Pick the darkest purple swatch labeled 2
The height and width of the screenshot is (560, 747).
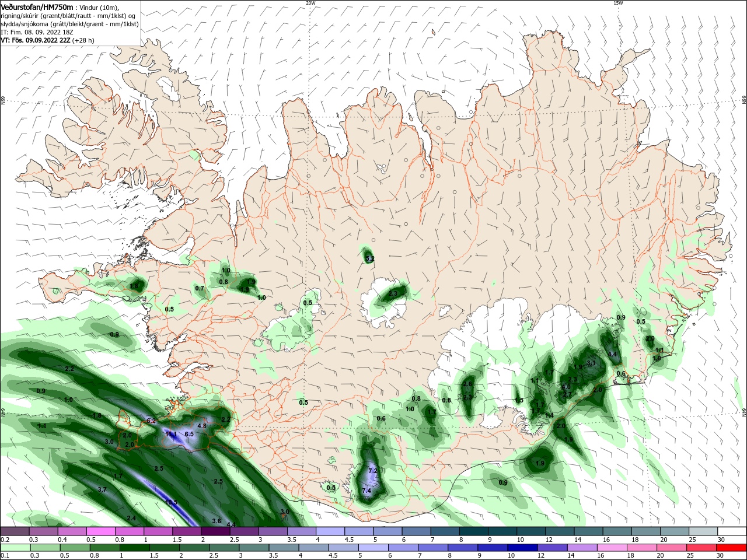(x=215, y=531)
